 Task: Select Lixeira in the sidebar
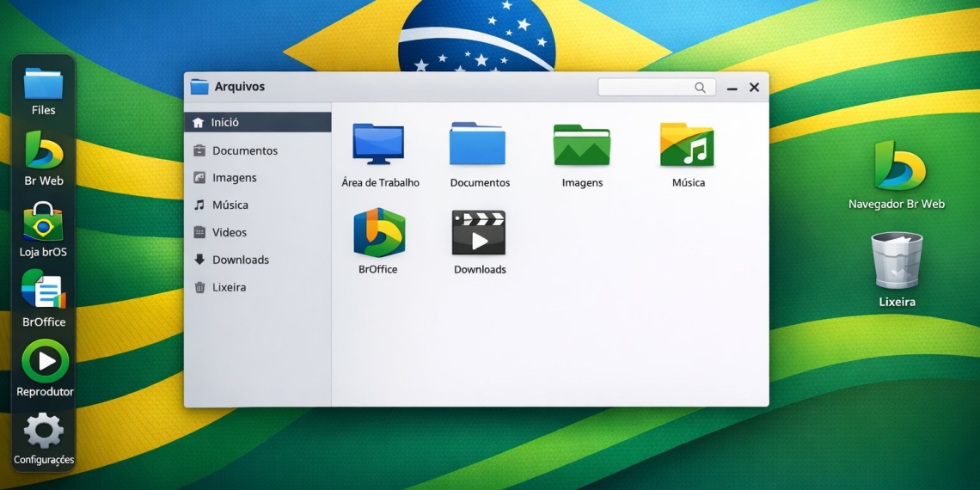[x=258, y=287]
